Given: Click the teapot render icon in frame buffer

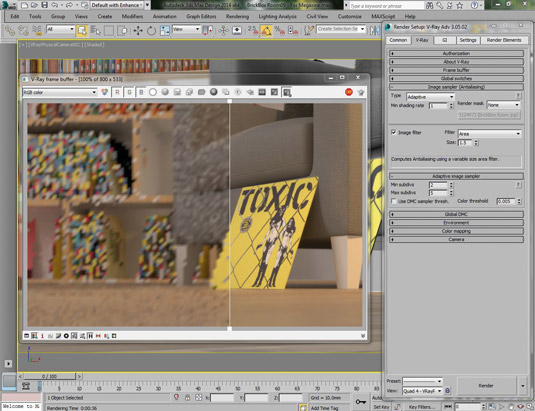Looking at the screenshot, I should tap(361, 92).
